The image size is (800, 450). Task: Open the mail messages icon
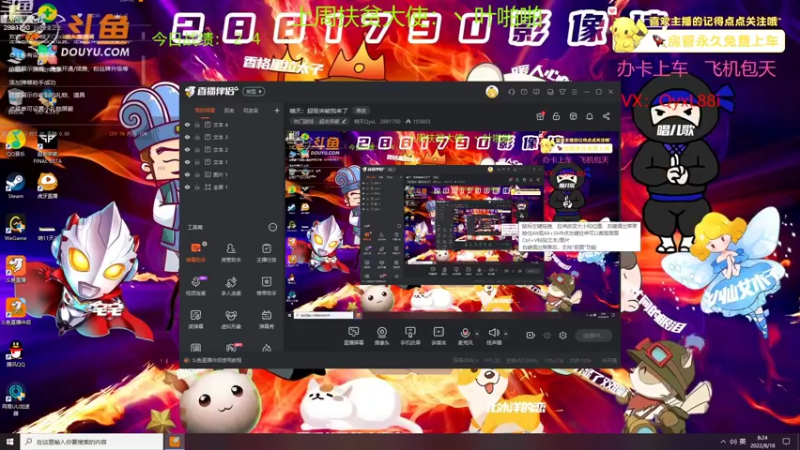click(524, 92)
